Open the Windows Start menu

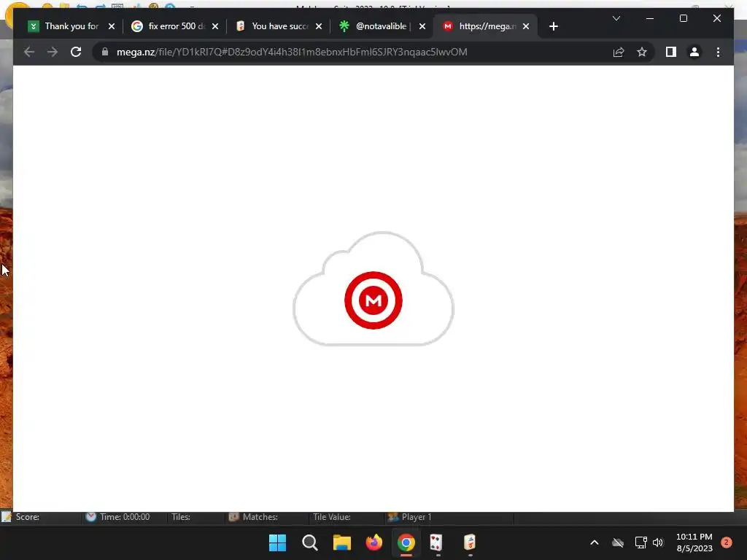click(x=278, y=542)
